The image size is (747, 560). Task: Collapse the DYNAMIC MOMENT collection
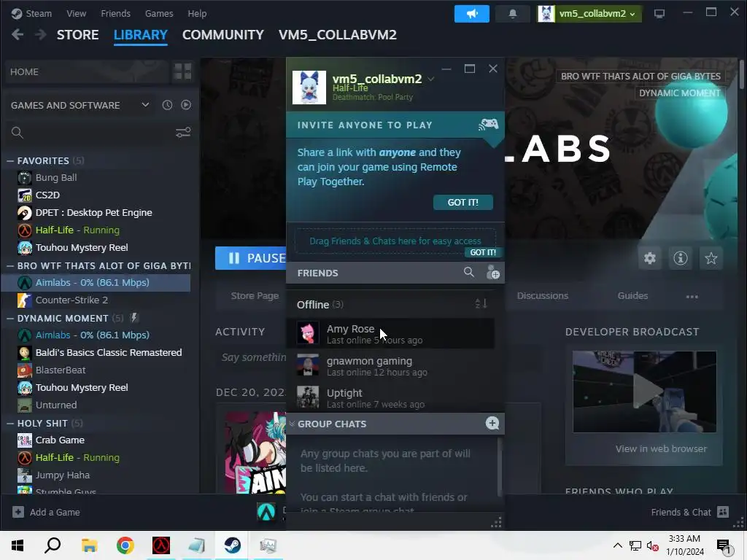10,318
